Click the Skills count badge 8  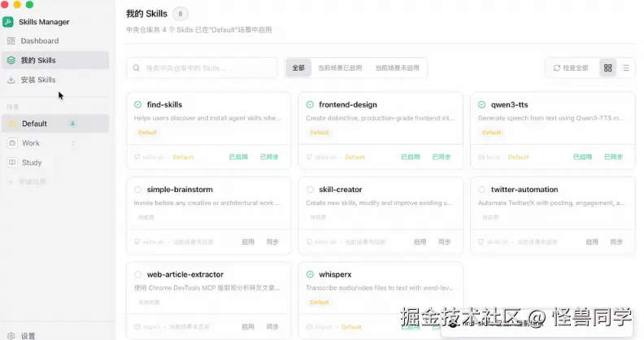[x=181, y=14]
